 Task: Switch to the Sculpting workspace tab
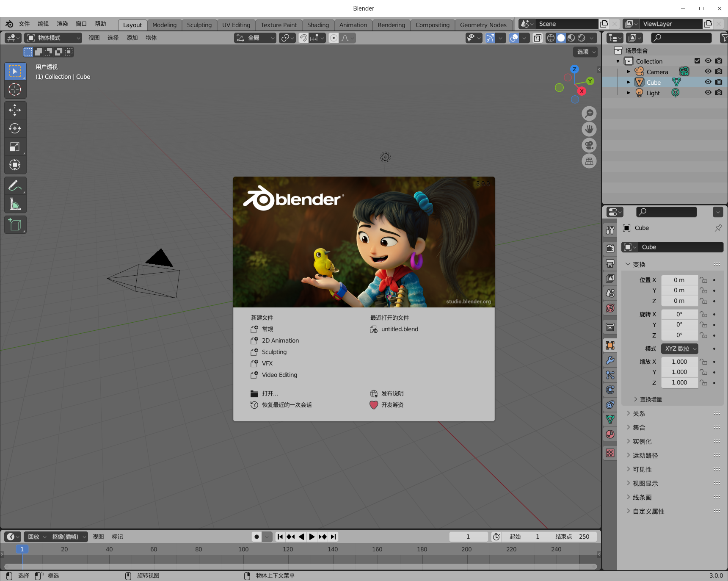pyautogui.click(x=199, y=25)
